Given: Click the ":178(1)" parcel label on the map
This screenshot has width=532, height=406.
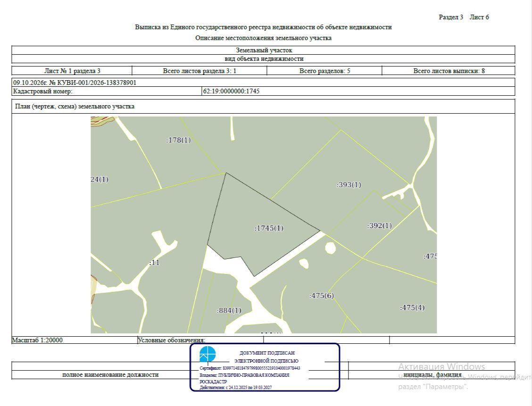Looking at the screenshot, I should point(178,140).
